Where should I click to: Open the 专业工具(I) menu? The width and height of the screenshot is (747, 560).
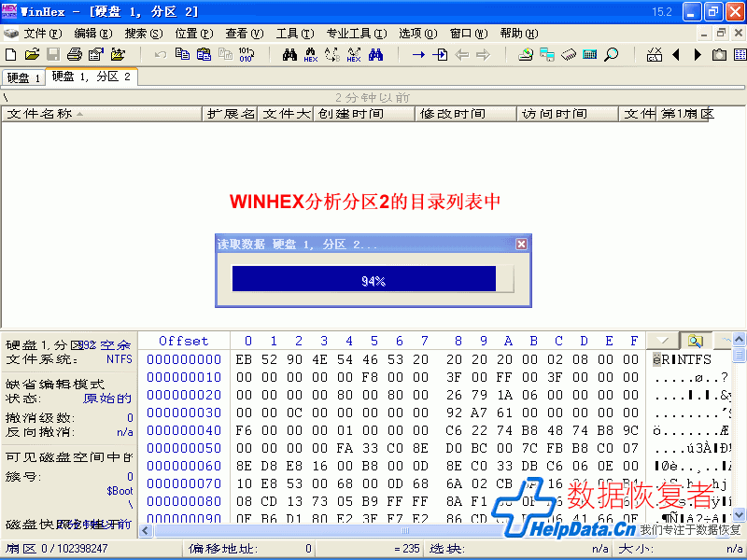coord(357,34)
